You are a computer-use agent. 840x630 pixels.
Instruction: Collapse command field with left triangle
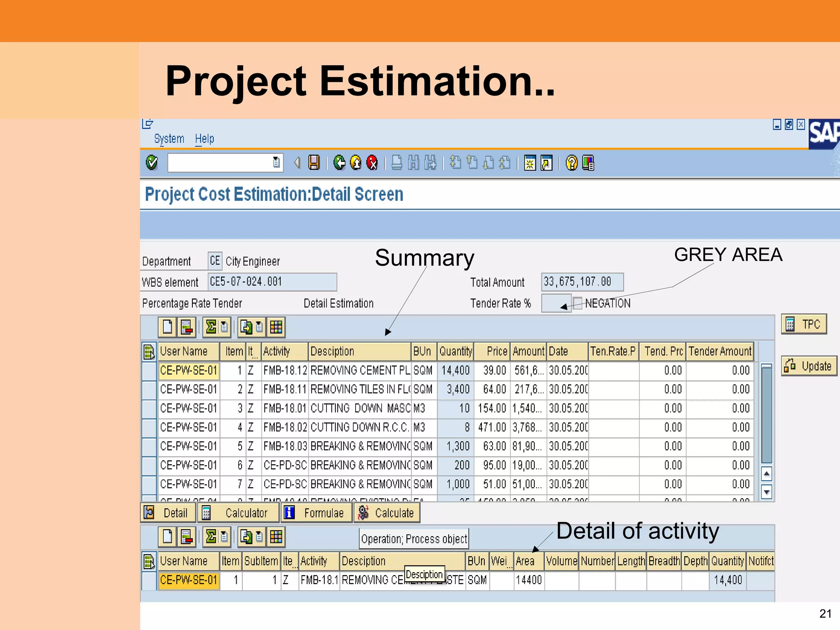click(x=297, y=163)
